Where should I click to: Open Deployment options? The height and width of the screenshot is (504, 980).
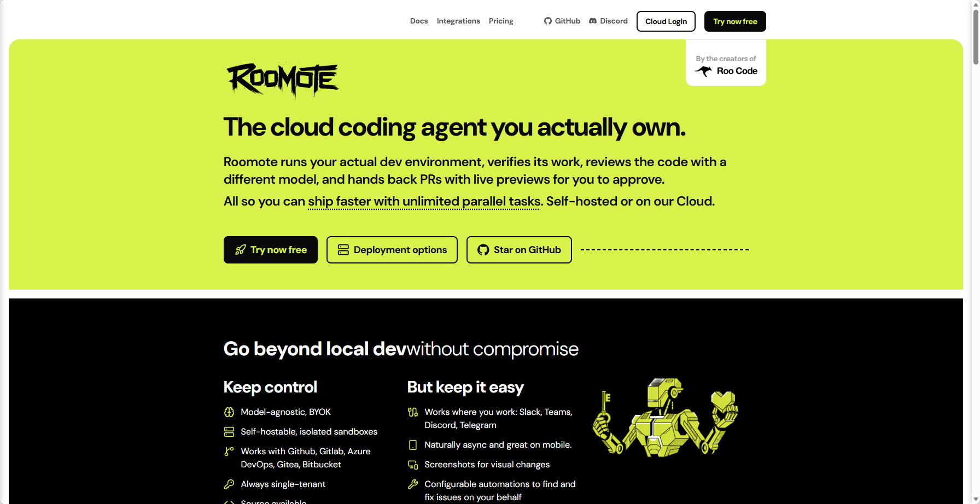(392, 250)
